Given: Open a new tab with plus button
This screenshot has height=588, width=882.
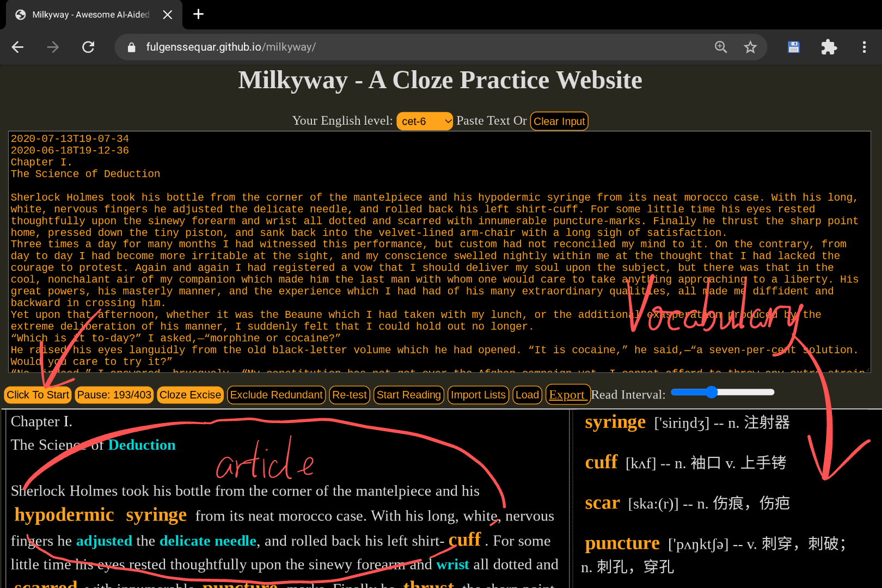Looking at the screenshot, I should pos(199,14).
